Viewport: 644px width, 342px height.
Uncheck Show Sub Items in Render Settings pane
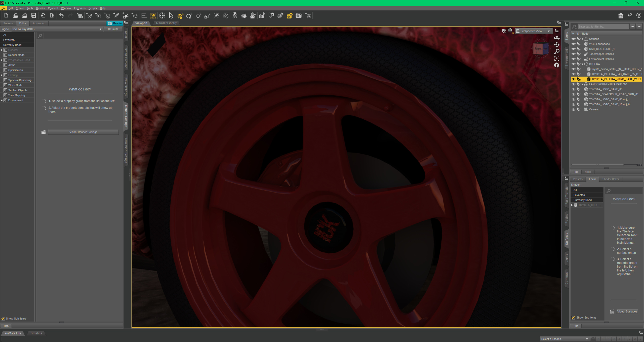click(x=3, y=319)
